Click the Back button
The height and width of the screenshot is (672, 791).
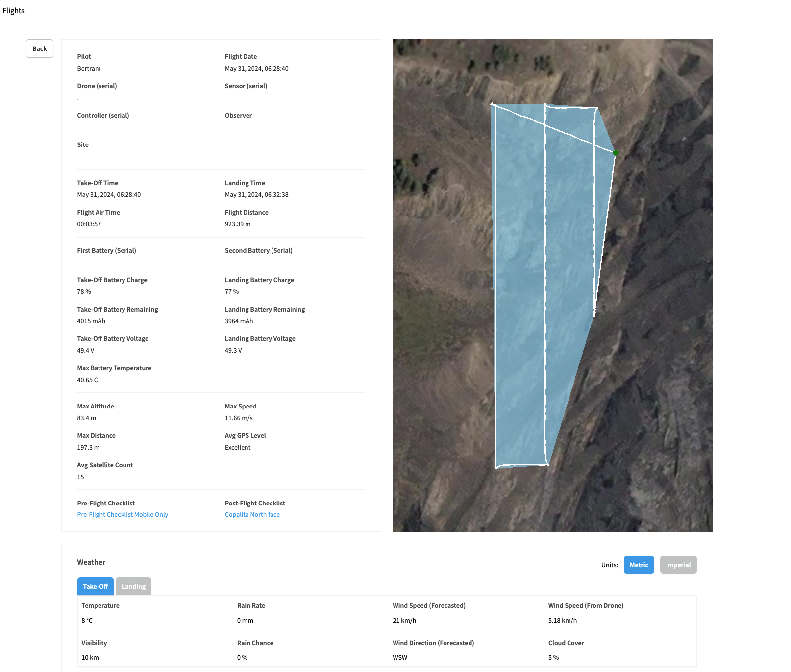tap(40, 48)
